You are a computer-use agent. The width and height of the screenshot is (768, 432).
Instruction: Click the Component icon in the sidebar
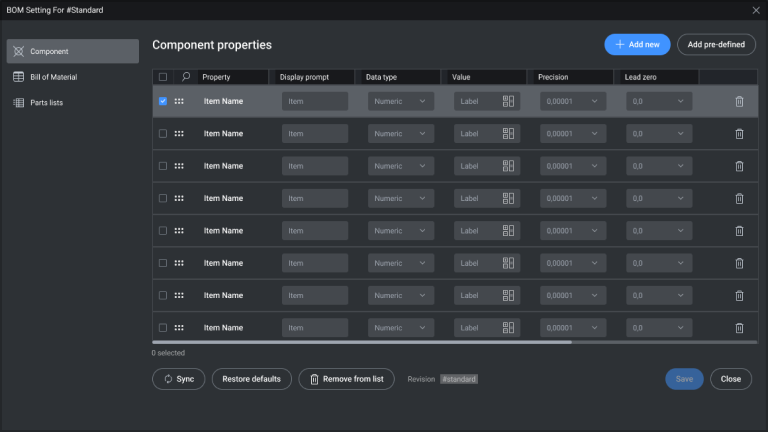tap(19, 51)
